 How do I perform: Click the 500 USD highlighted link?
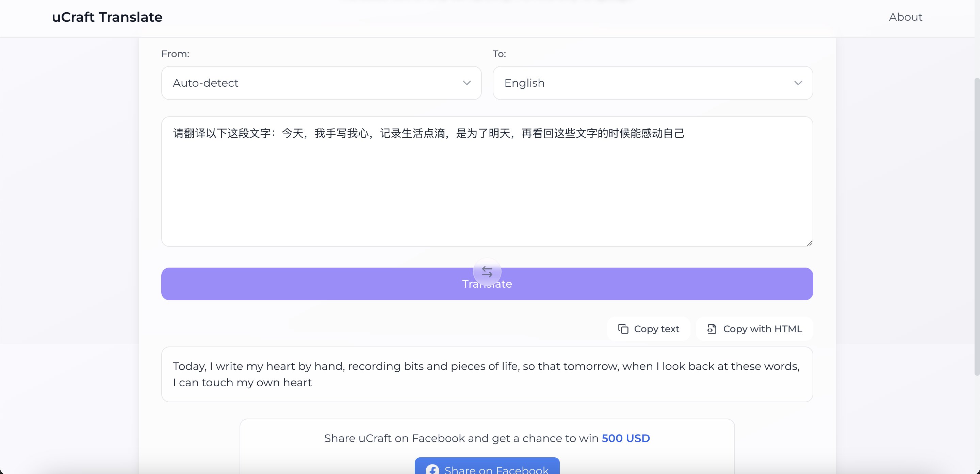pos(625,438)
